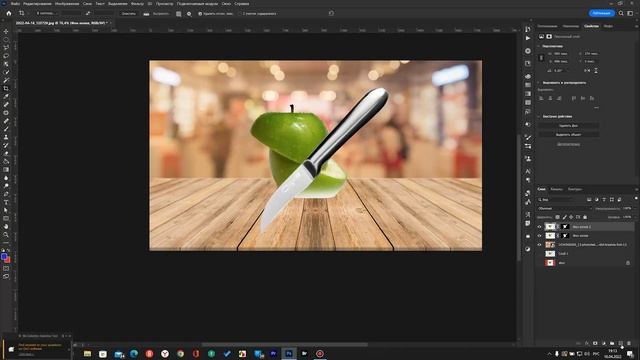640x360 pixels.
Task: Click the background color swatch
Action: (8, 260)
